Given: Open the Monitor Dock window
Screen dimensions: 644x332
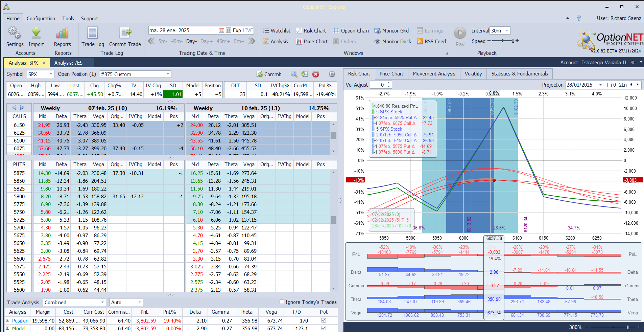Looking at the screenshot, I should 393,42.
